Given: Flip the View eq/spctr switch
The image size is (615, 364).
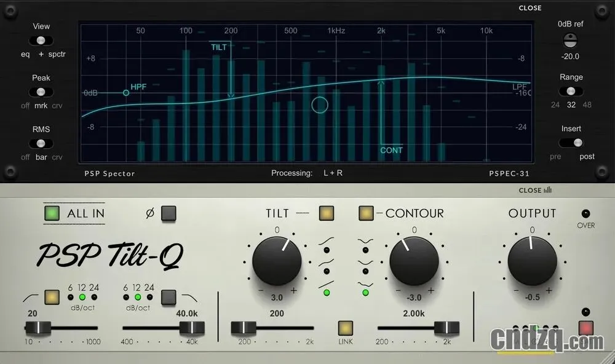Looking at the screenshot, I should [x=41, y=41].
